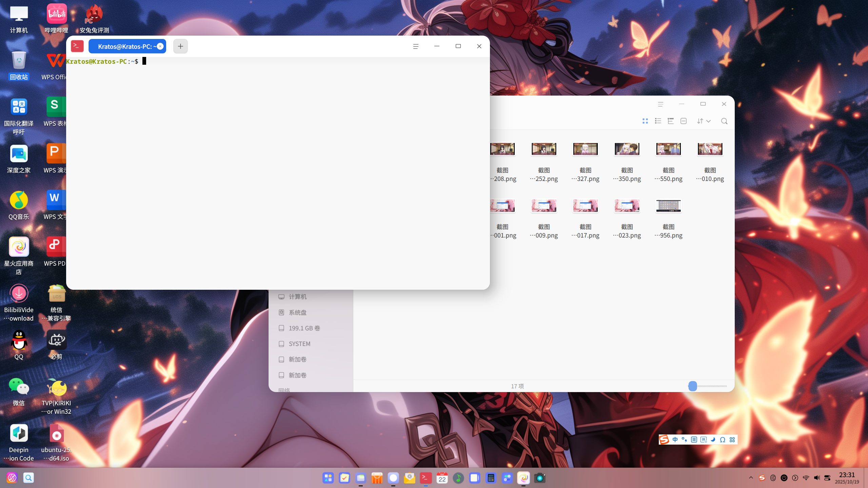Toggle simplified/traditional 简 in Sogou bar

tap(694, 440)
